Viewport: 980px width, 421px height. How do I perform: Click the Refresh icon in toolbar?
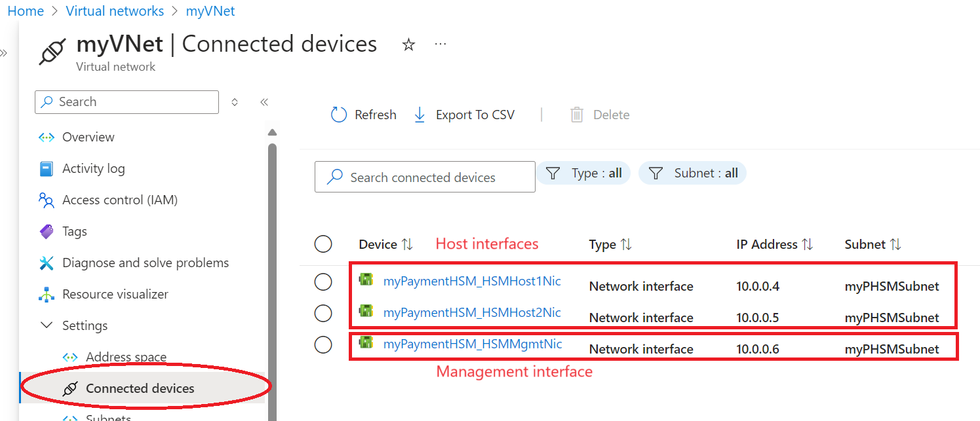pos(338,115)
